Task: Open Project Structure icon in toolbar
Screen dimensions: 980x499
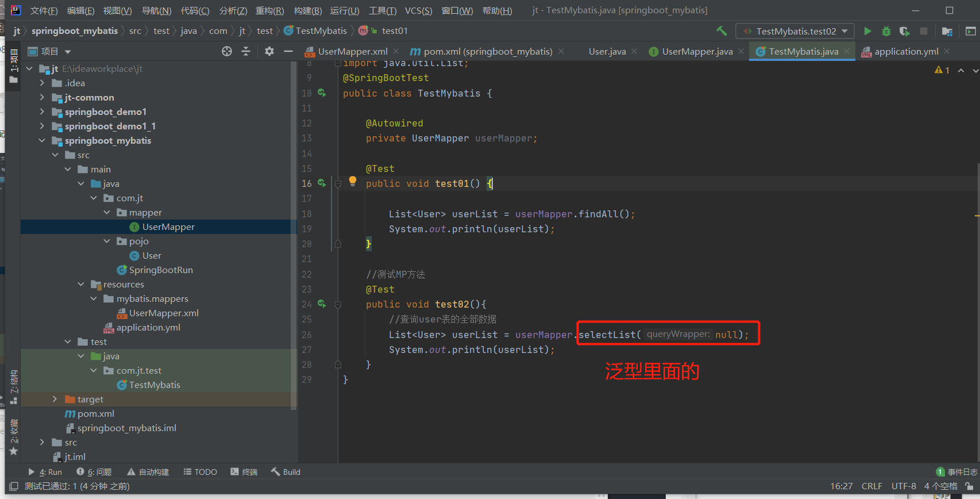Action: tap(947, 31)
